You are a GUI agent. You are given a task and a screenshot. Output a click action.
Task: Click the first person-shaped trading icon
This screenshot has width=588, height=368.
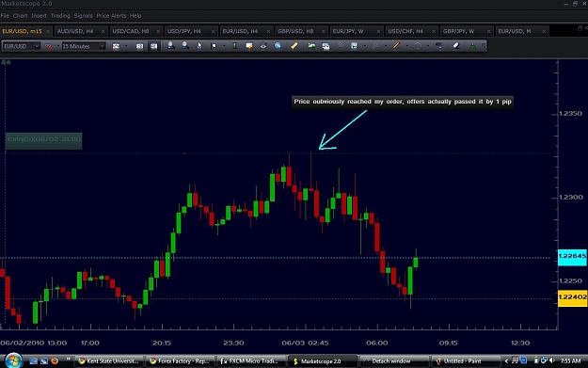[170, 46]
